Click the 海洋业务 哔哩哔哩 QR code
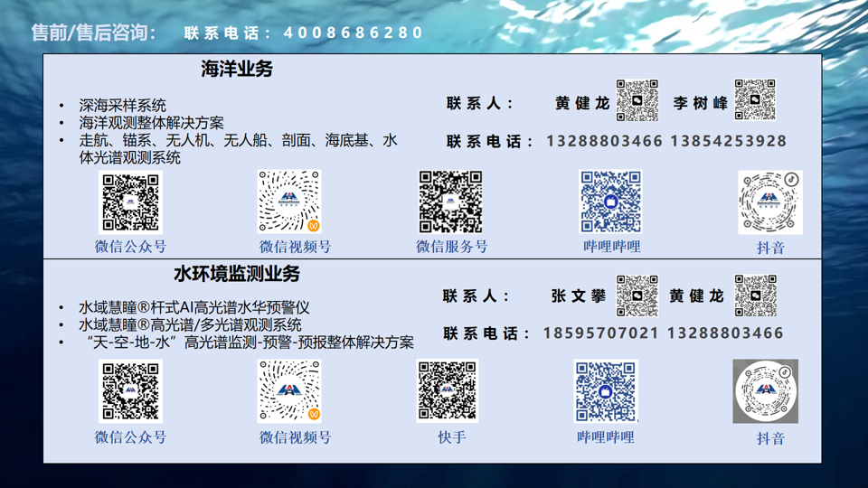 610,202
